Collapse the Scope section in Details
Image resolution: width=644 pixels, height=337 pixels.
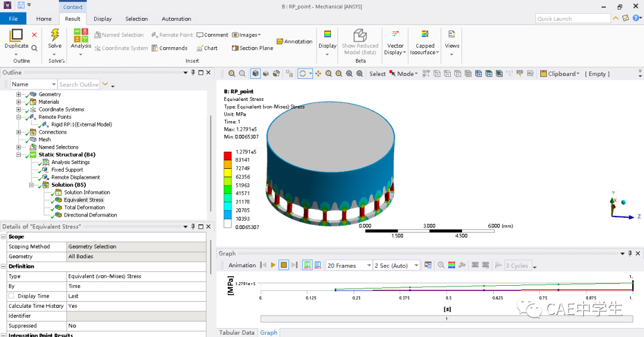[4, 237]
